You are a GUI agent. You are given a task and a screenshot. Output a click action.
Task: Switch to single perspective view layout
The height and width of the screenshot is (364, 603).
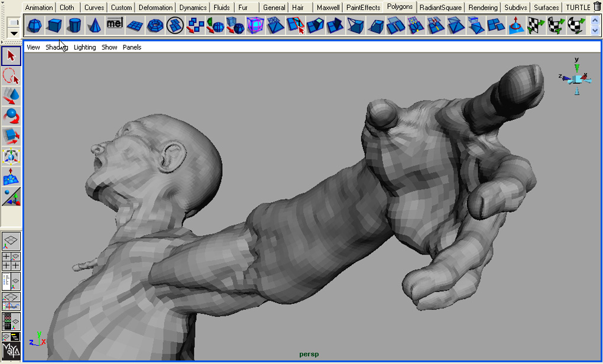pos(11,241)
